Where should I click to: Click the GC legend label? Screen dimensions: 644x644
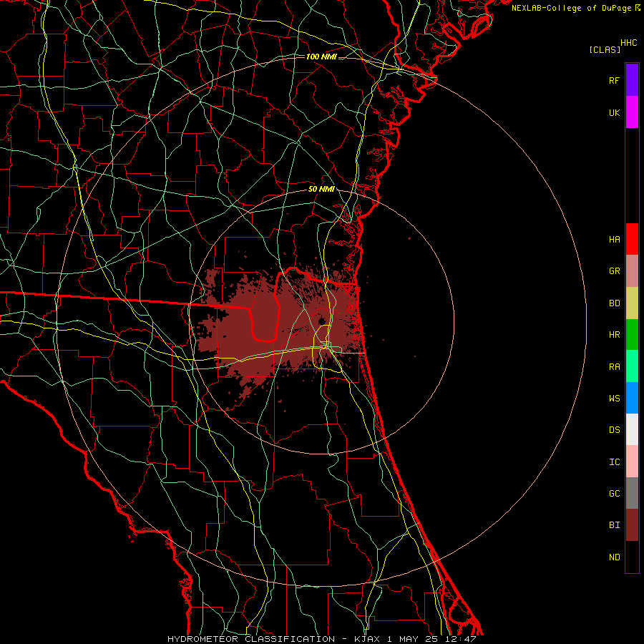click(x=614, y=493)
